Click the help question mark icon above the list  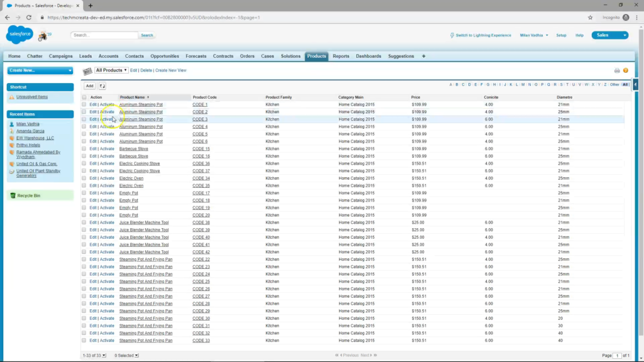626,70
